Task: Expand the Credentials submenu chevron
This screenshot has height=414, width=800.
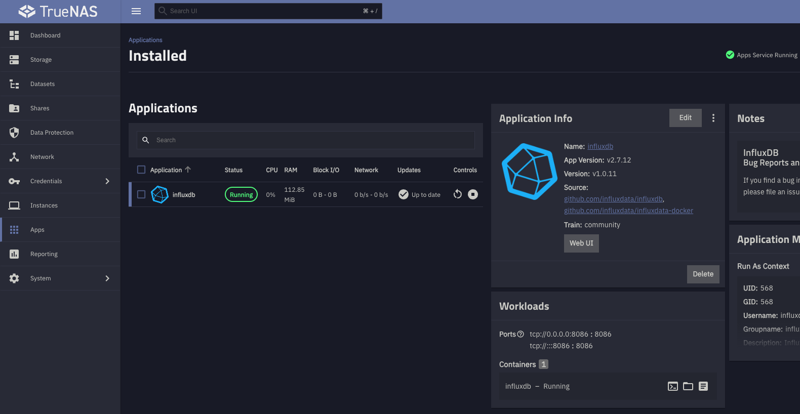Action: tap(107, 181)
